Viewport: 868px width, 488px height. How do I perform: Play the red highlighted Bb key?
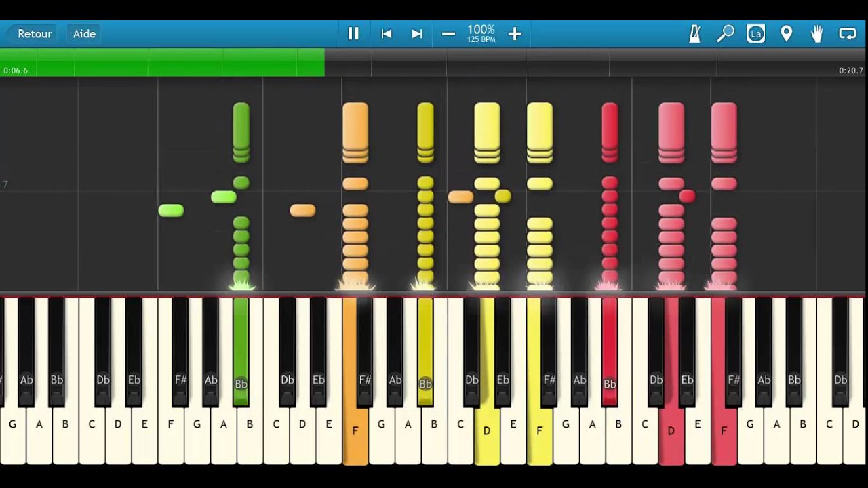610,352
